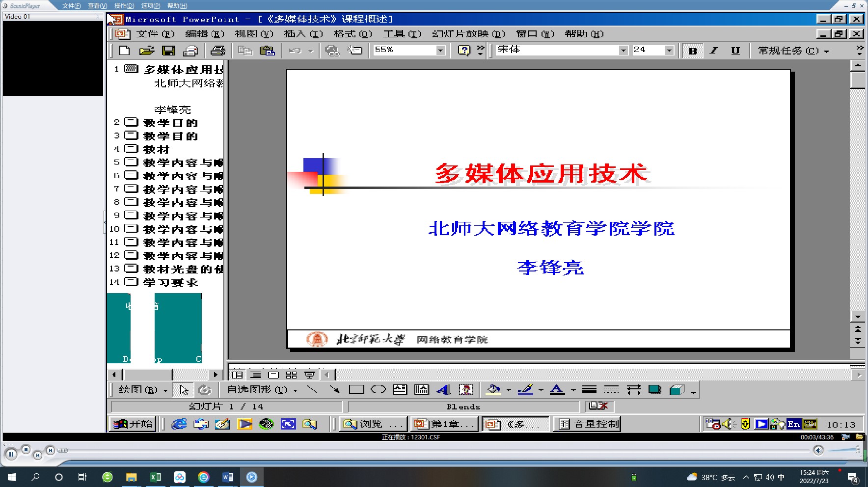
Task: Open Fill Color dropdown arrow
Action: pyautogui.click(x=509, y=390)
